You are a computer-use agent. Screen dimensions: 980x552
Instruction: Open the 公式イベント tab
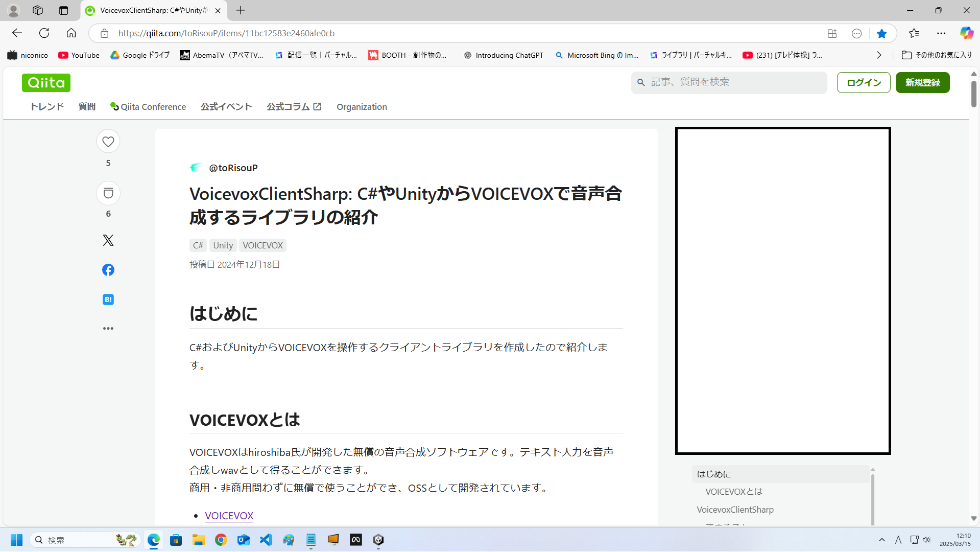[x=226, y=107]
